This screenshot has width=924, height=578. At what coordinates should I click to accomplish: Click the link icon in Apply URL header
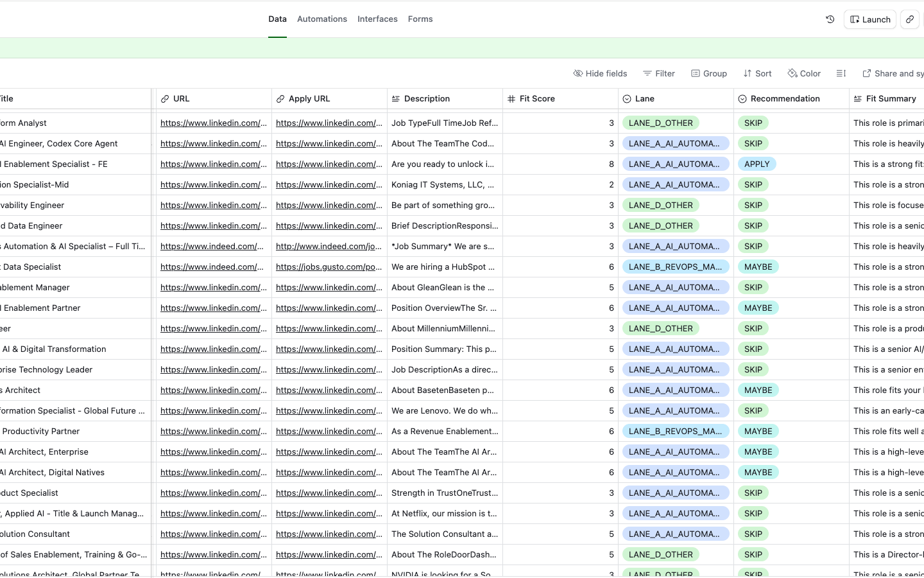280,99
